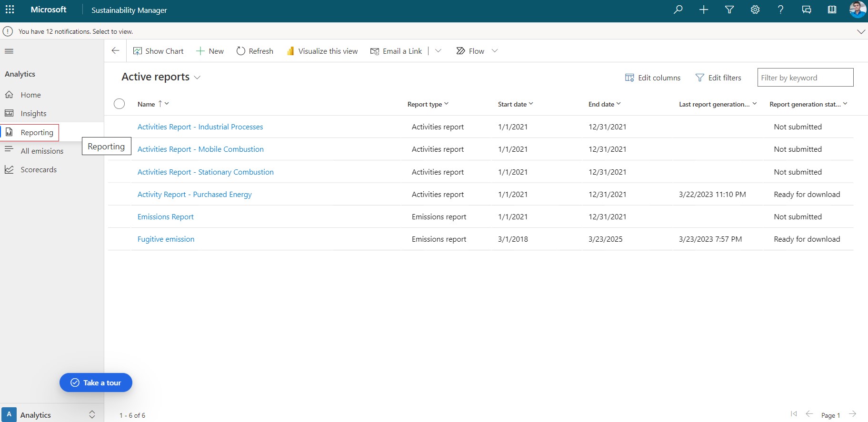The height and width of the screenshot is (422, 868).
Task: Open Insights in the sidebar
Action: point(33,113)
